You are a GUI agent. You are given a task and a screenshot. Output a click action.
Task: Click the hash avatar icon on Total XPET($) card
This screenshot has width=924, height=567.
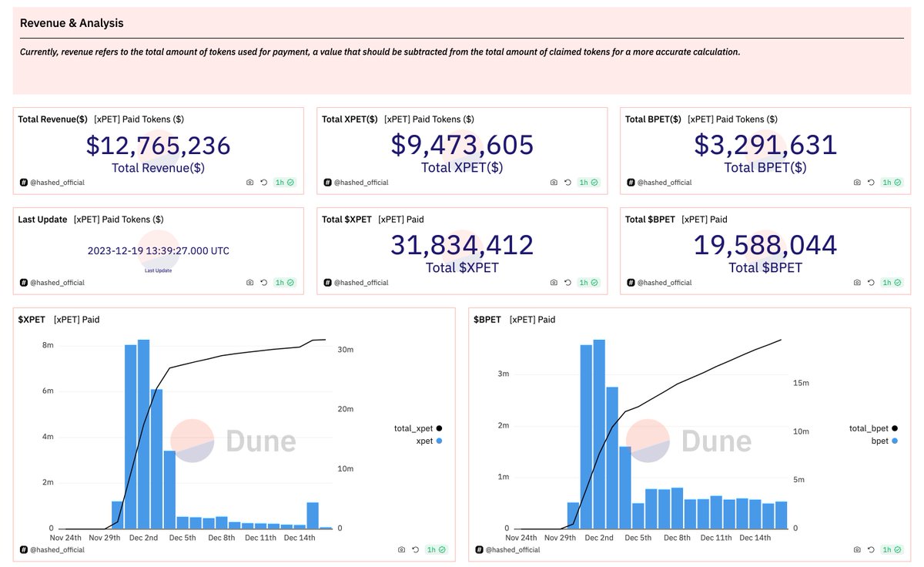(x=327, y=183)
